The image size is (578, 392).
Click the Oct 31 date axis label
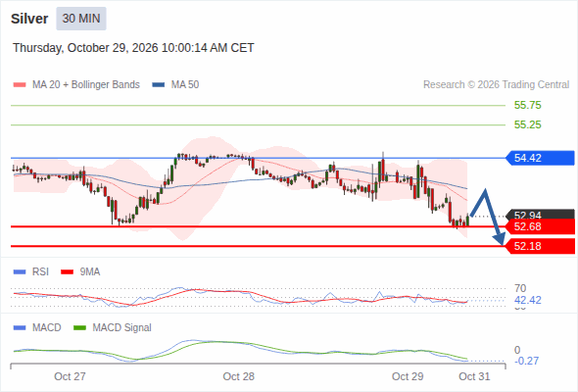point(474,376)
